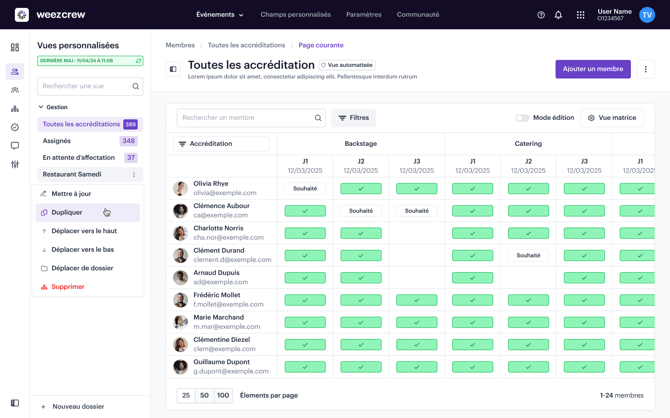
Task: Open Restaurant Samedi three-dot options
Action: 134,174
